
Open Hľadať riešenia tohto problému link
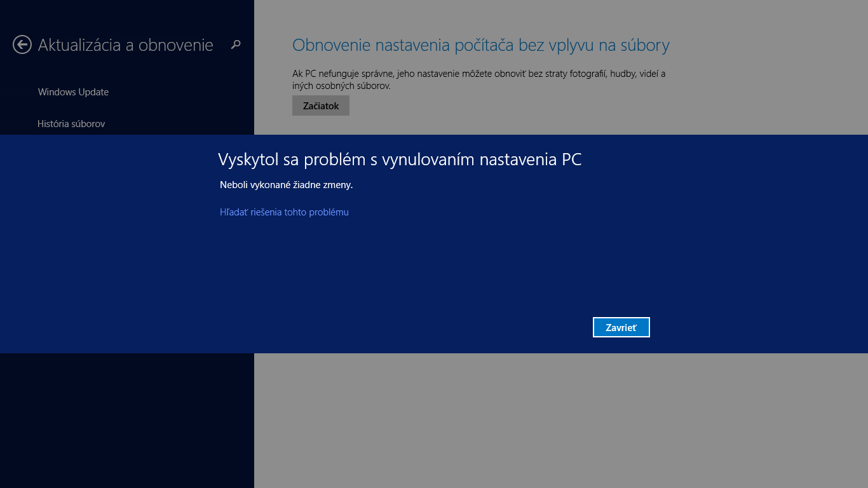tap(284, 212)
